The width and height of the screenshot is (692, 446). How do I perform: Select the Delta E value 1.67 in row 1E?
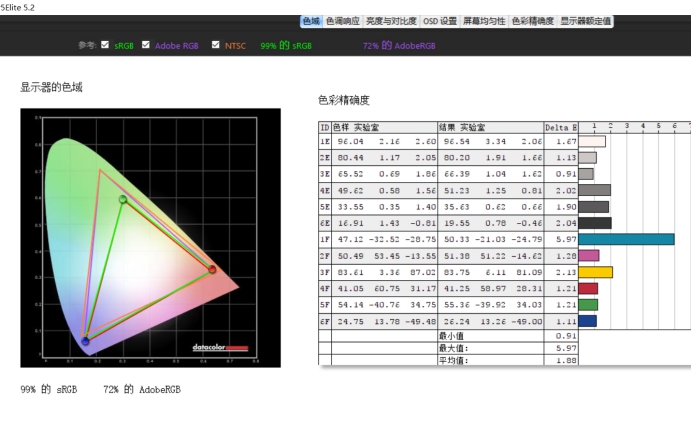tap(566, 142)
